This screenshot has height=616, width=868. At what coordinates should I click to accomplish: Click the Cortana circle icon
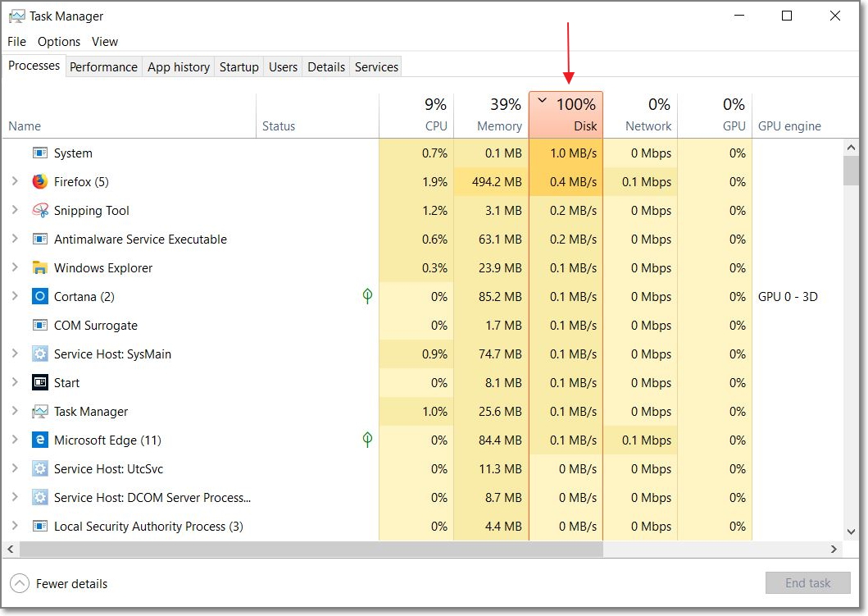tap(40, 296)
